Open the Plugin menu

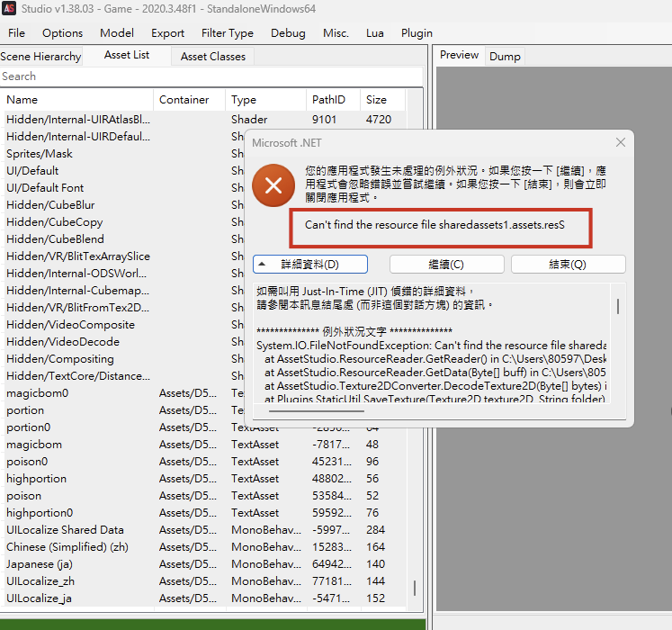click(417, 33)
